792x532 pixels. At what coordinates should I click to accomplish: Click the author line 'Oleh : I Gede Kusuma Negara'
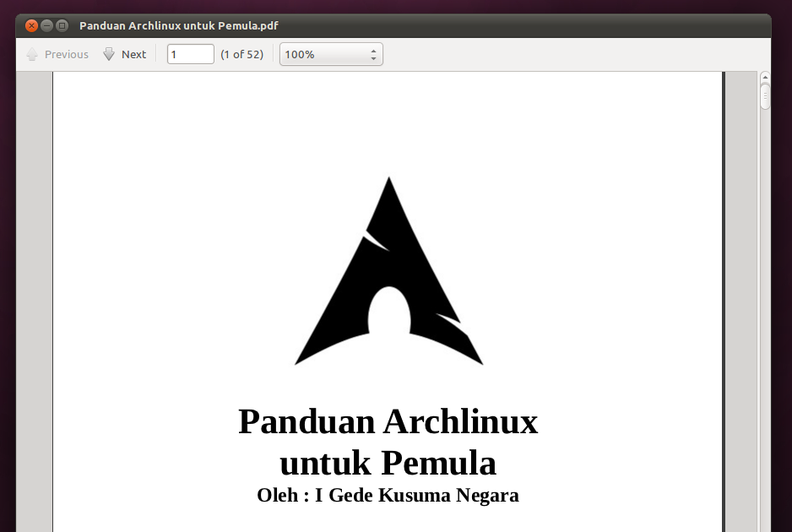pos(388,496)
